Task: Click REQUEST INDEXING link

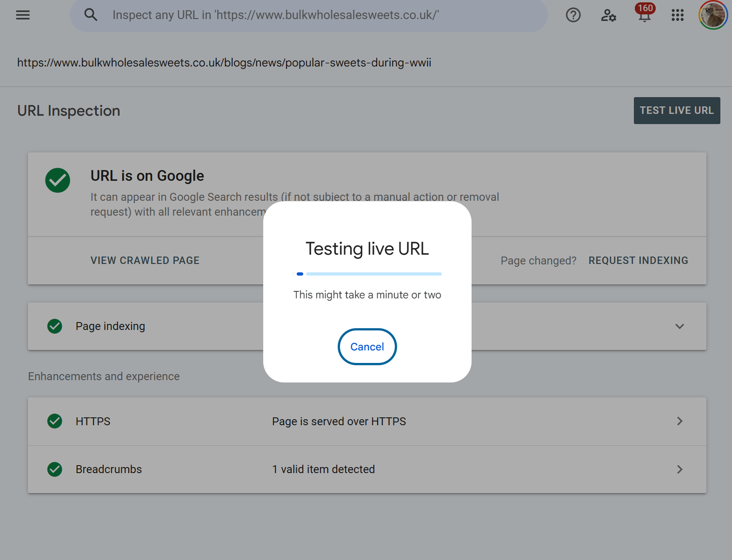Action: [x=638, y=261]
